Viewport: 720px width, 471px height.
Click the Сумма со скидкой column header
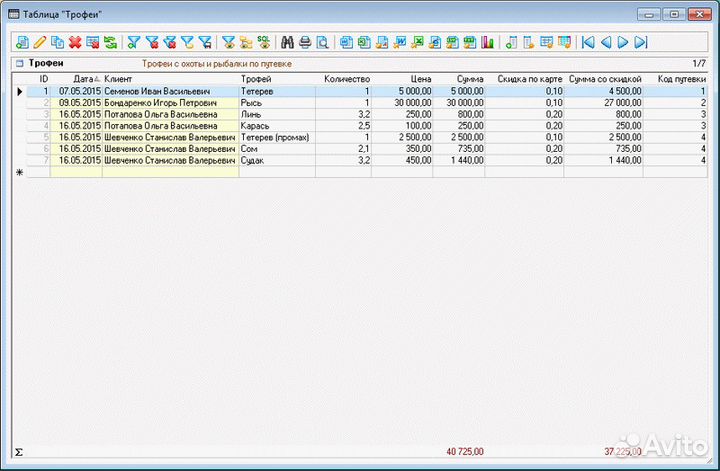[x=598, y=78]
